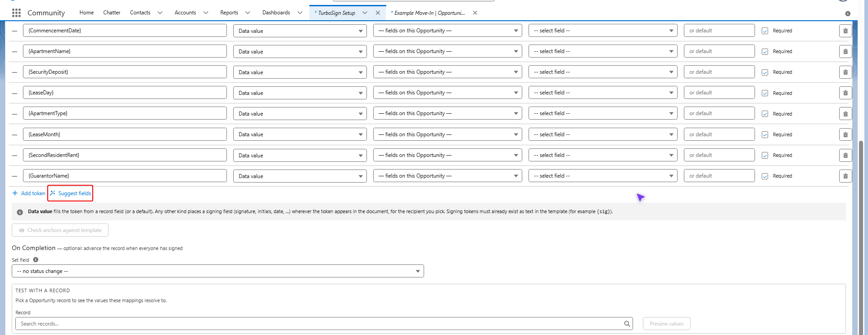
Task: Uncheck Required for {GuarantorName}
Action: click(765, 176)
